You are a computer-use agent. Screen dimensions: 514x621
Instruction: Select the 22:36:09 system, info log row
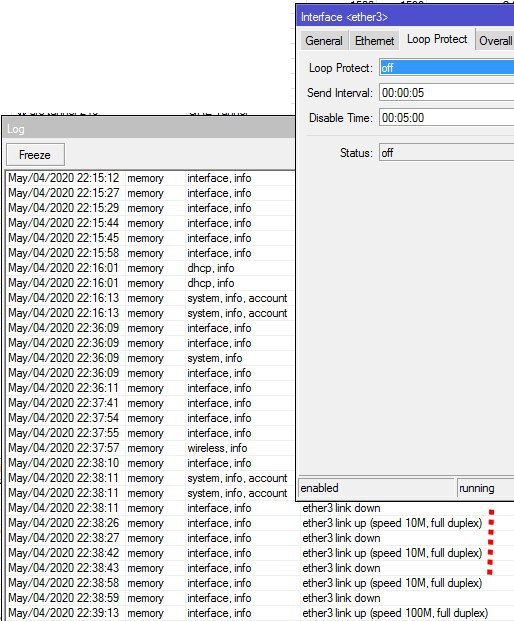click(150, 358)
